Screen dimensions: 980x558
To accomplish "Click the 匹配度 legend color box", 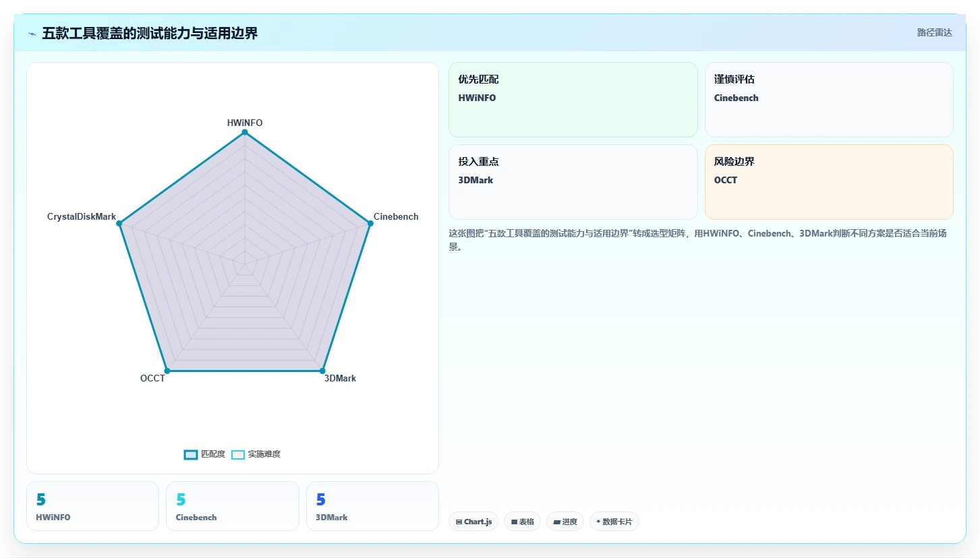I will tap(191, 454).
